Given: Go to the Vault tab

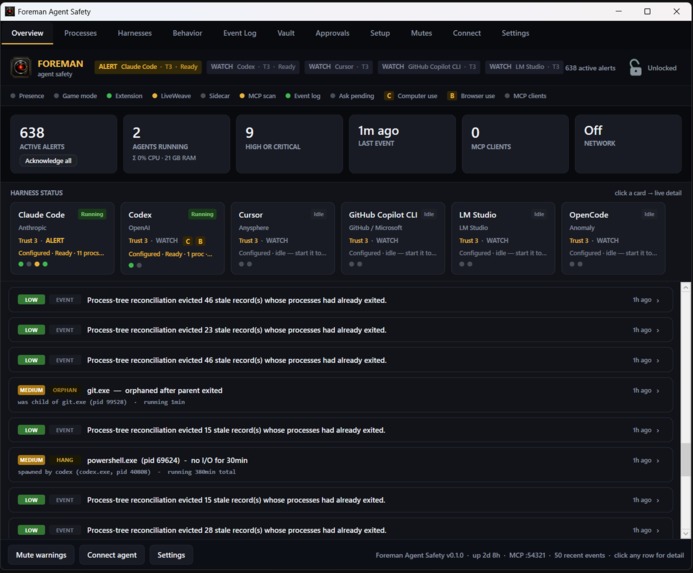Looking at the screenshot, I should pos(286,33).
